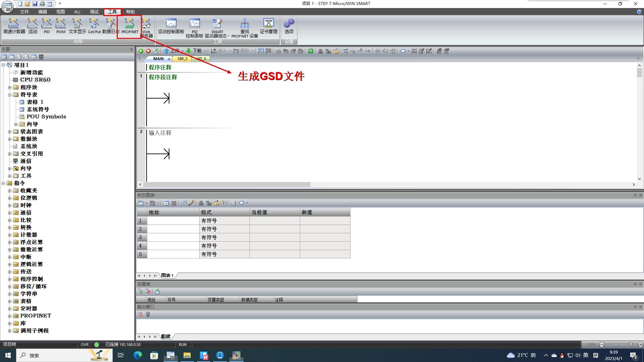Launch the PID wizard
Image resolution: width=644 pixels, height=362 pixels.
47,26
